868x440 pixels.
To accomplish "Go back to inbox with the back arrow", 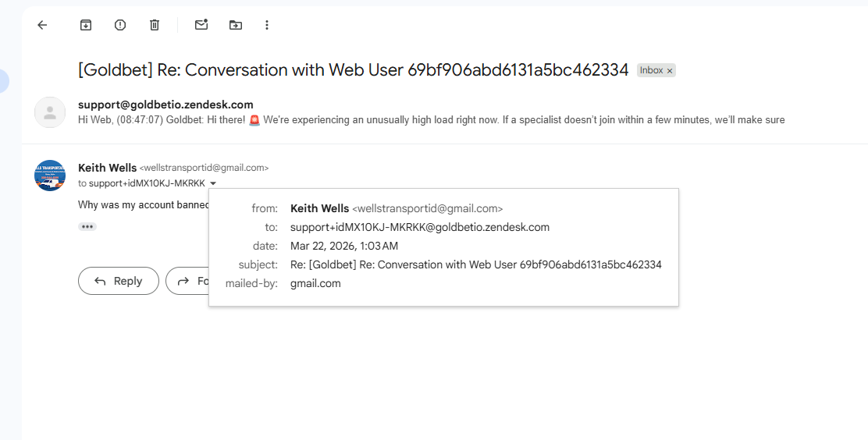I will [42, 25].
